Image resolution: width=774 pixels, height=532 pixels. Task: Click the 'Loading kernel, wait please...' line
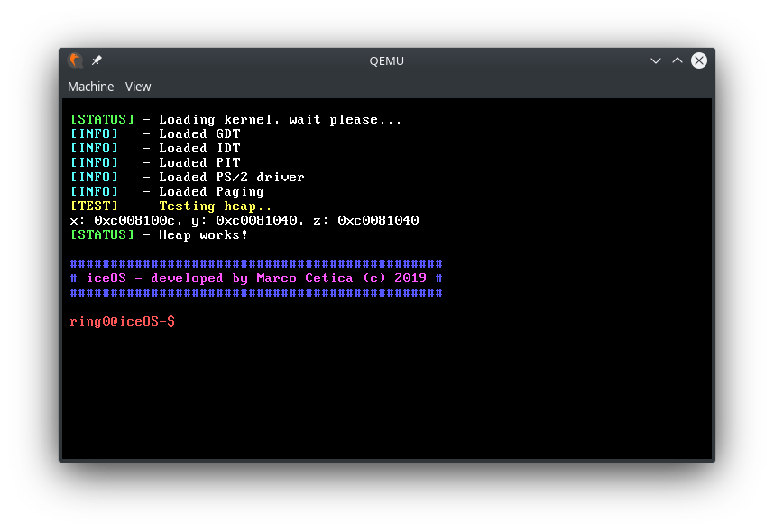tap(280, 119)
